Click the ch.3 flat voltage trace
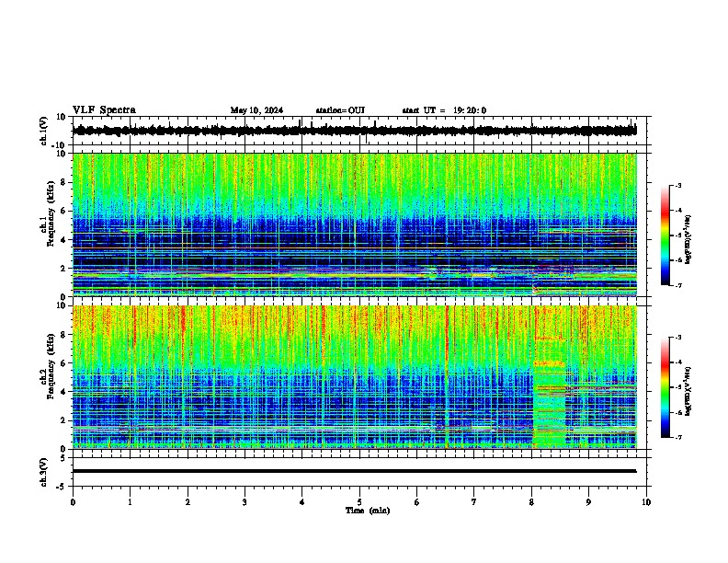728x563 pixels. 354,471
